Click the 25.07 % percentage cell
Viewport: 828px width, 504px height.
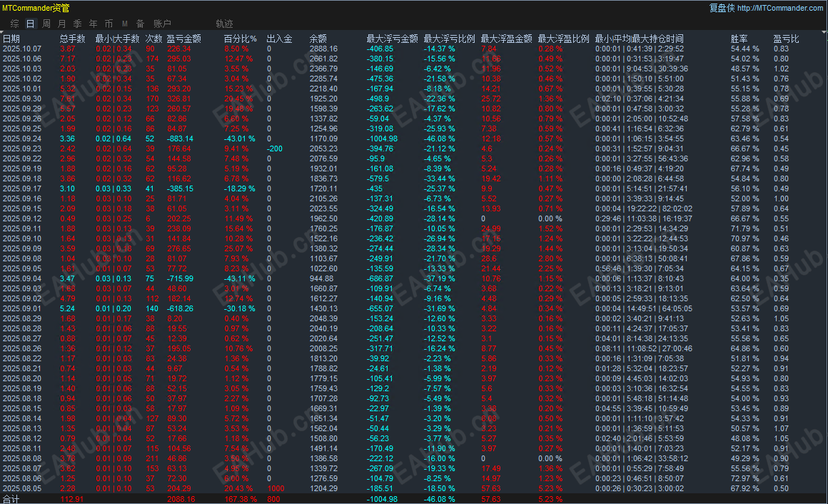tap(238, 248)
